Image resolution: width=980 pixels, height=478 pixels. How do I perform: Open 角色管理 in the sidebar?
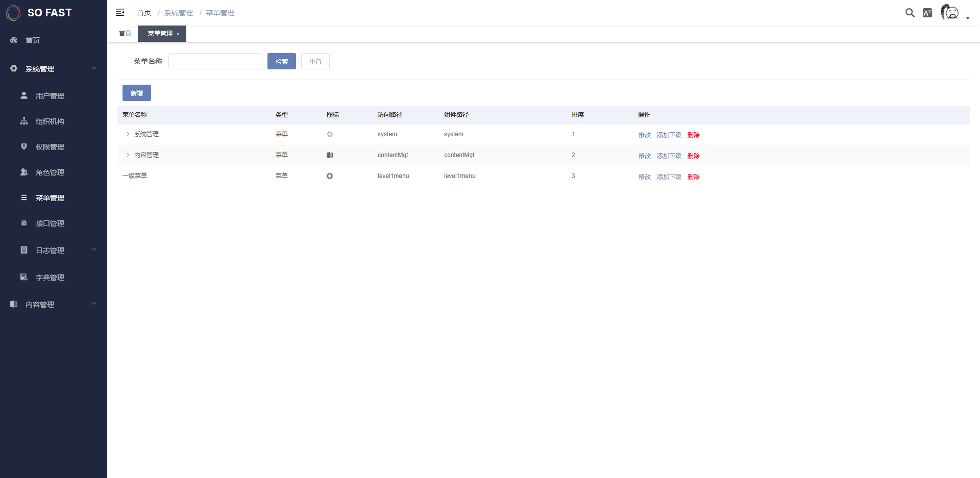[50, 172]
